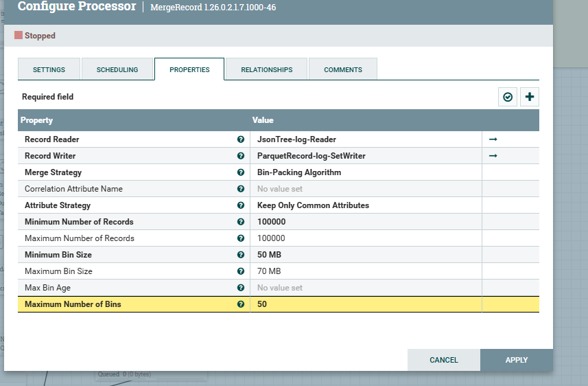Select the Attribute Strategy property name
This screenshot has width=588, height=386.
coord(58,205)
